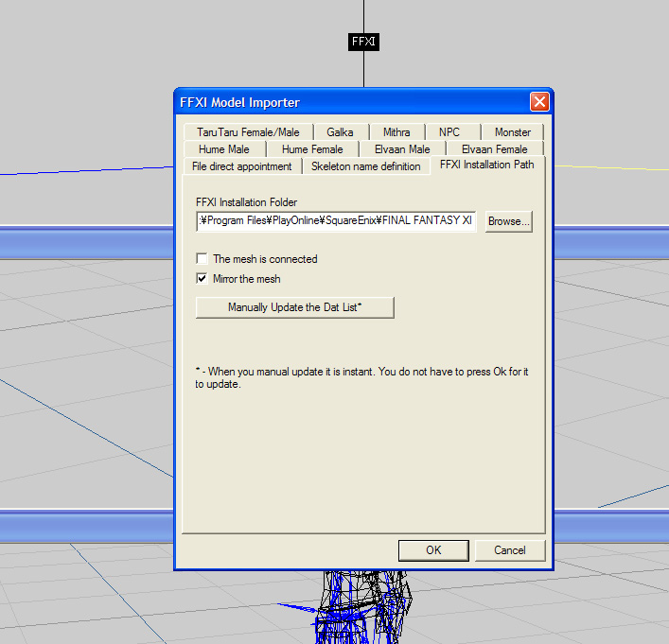Select the Mithra tab

pyautogui.click(x=396, y=132)
